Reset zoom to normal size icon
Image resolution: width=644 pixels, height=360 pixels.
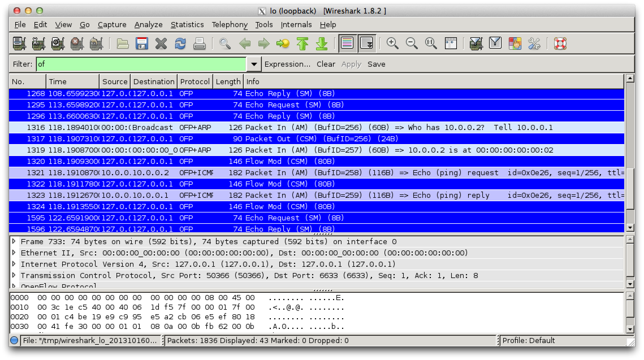[x=431, y=44]
